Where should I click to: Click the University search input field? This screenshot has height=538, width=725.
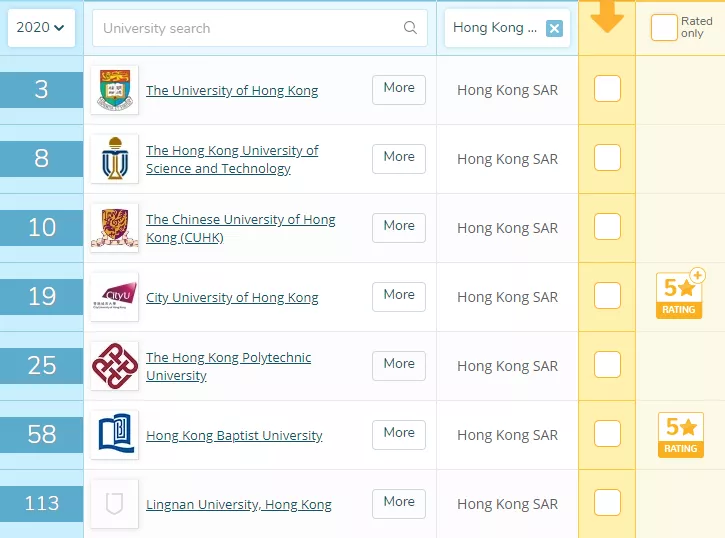(x=250, y=28)
